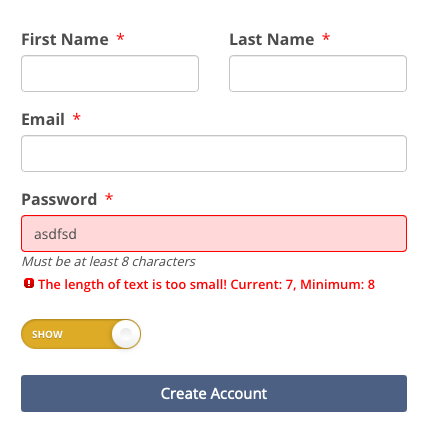434x445 pixels.
Task: Click the white knob on the SHOW switch
Action: point(126,334)
